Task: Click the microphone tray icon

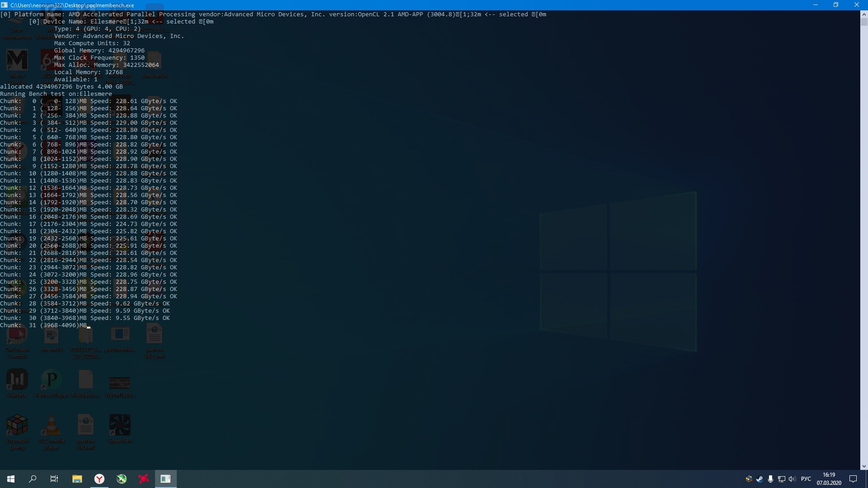Action: point(770,479)
